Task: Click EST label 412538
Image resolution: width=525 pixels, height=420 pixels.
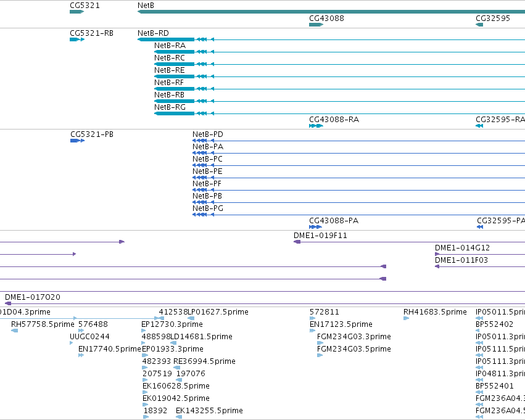Action: coord(173,312)
